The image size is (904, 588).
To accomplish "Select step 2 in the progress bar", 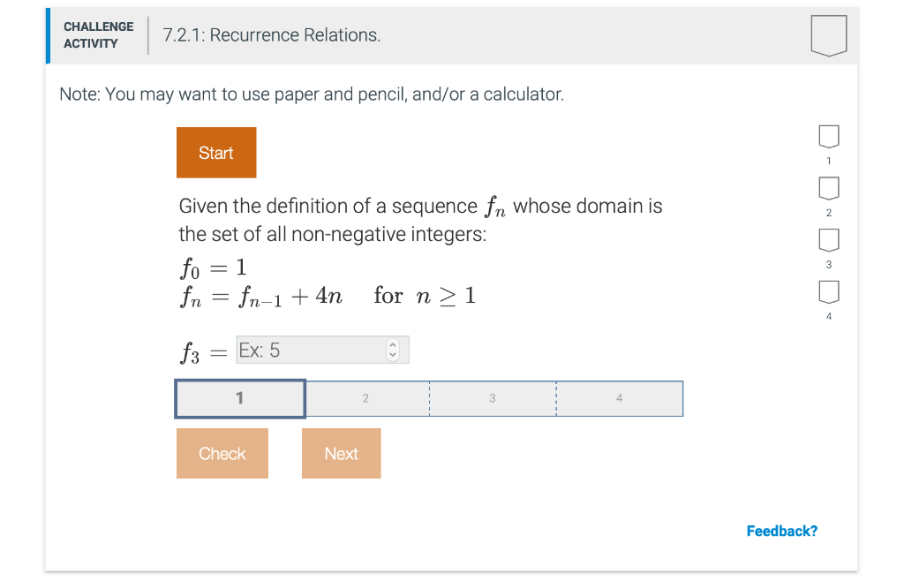I will 365,398.
